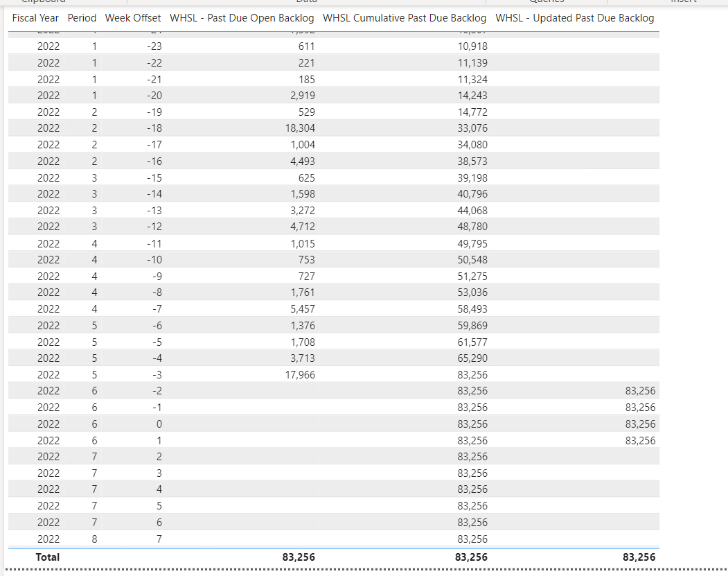
Task: Select the 18,304 open backlog value
Action: point(300,128)
